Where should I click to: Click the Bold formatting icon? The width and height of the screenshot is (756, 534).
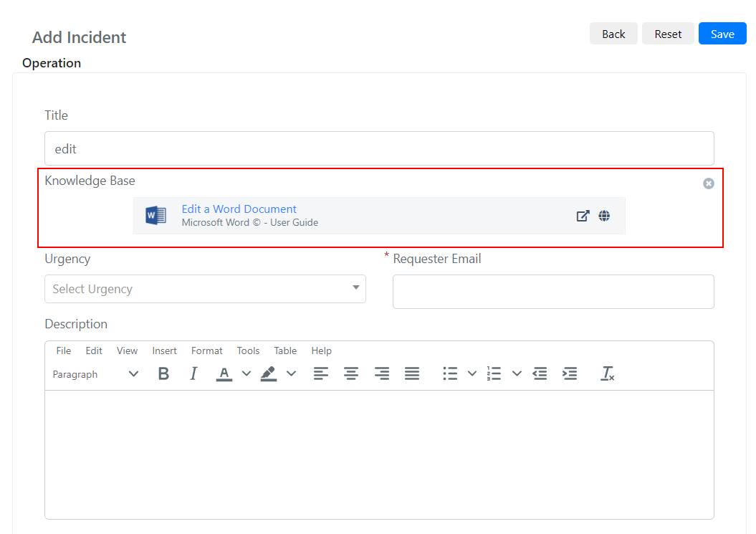163,374
